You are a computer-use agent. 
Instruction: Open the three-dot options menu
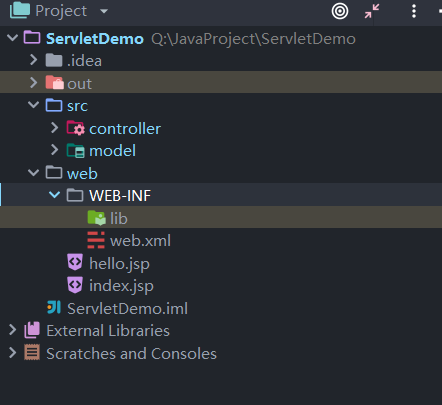(414, 11)
